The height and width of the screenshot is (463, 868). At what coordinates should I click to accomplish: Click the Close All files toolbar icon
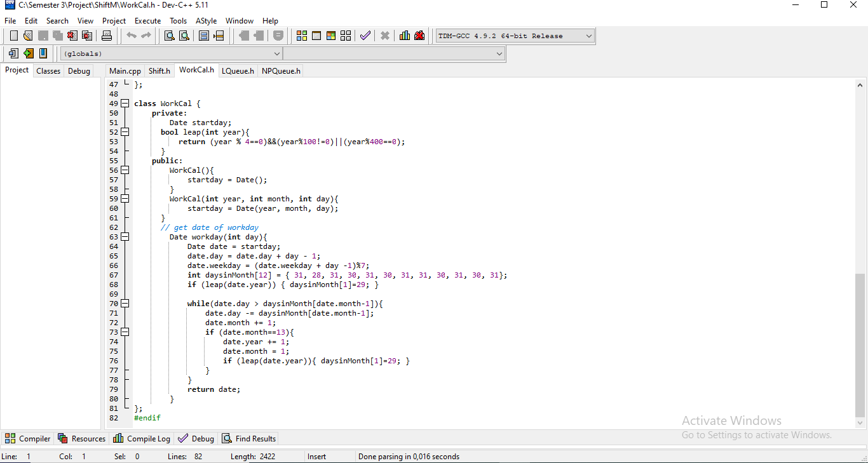[x=87, y=36]
